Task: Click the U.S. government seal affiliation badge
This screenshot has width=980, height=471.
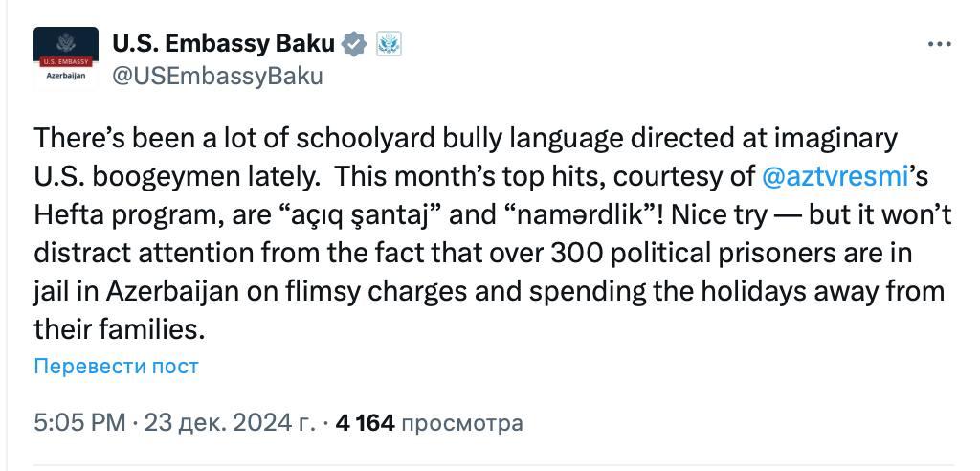Action: [x=388, y=44]
